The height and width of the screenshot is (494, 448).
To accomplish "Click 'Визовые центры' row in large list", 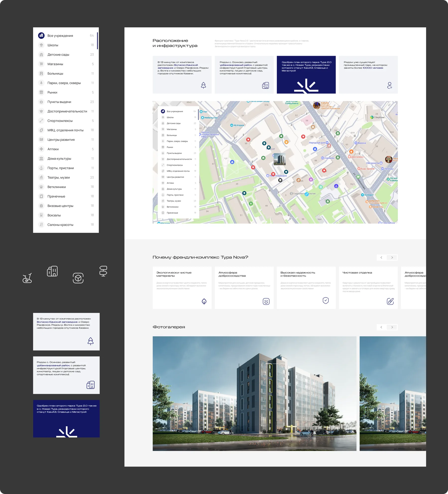I will click(66, 206).
